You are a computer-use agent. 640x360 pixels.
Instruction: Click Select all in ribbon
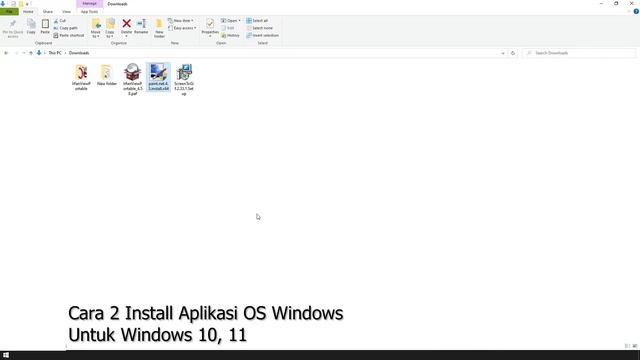tap(257, 20)
